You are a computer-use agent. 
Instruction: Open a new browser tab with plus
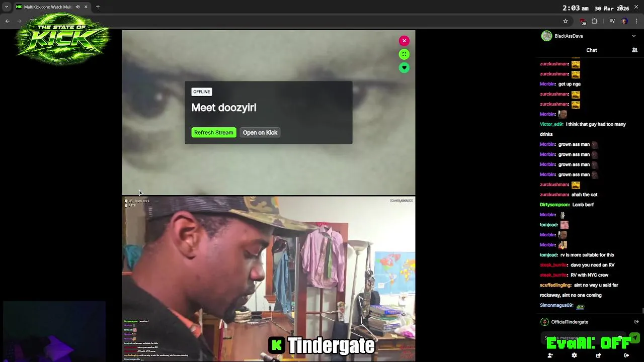[x=98, y=7]
